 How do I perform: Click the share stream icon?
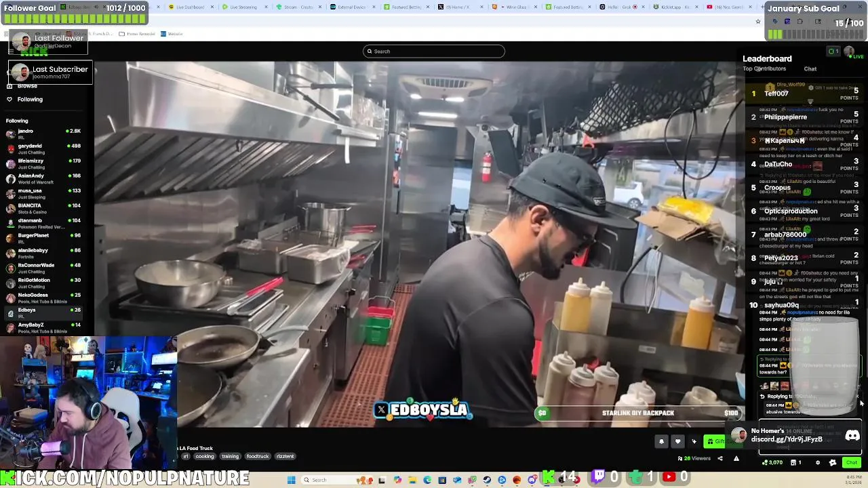(720, 459)
